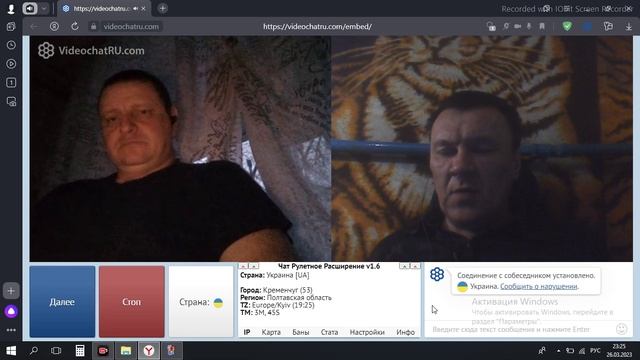Click the first button on the extension panel's upper-left
The image size is (640, 360).
pyautogui.click(x=243, y=266)
